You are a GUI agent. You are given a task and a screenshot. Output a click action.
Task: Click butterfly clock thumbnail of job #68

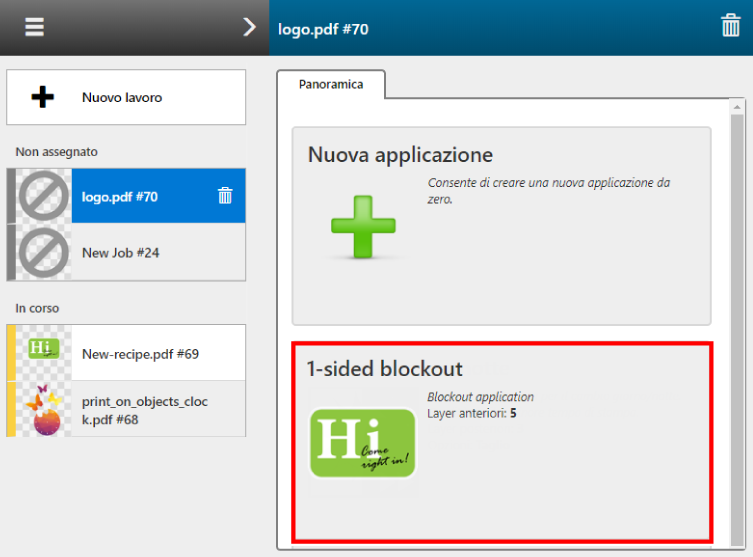pos(44,410)
